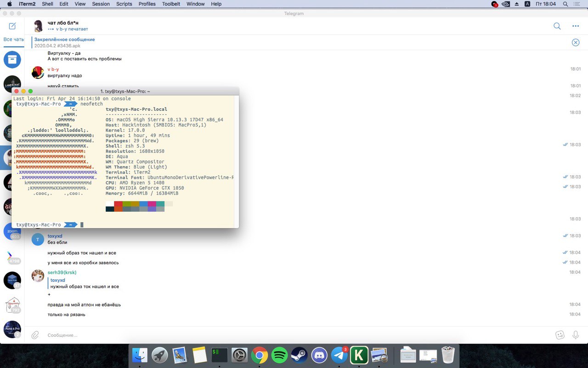Open the Zoom chat with the 403 badge
This screenshot has height=368, width=588.
12,231
